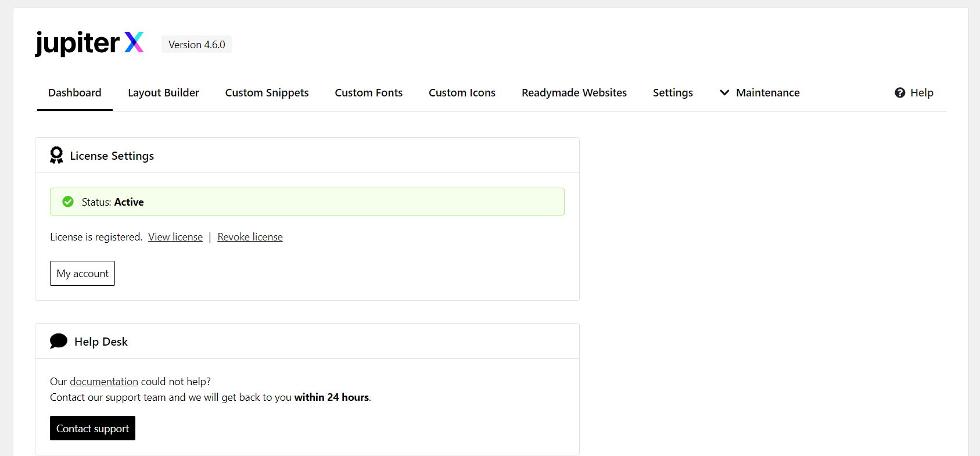Open the Settings tab

coord(673,93)
